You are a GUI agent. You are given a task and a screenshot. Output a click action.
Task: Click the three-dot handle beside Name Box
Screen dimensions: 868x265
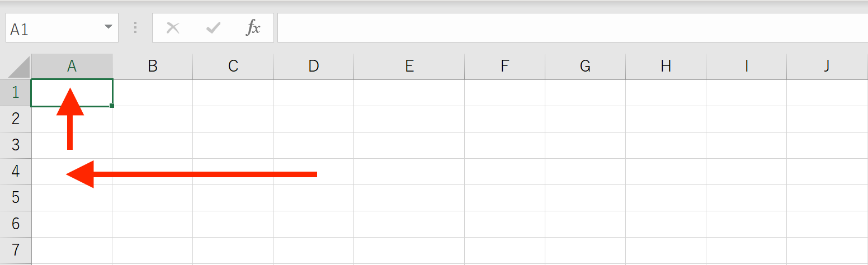coord(135,28)
